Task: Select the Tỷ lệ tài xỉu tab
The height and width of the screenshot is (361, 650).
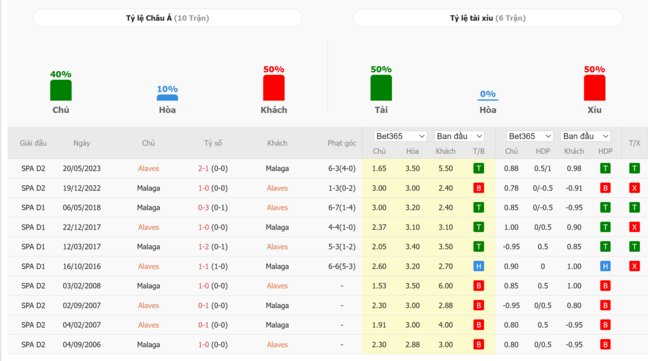Action: click(x=488, y=18)
